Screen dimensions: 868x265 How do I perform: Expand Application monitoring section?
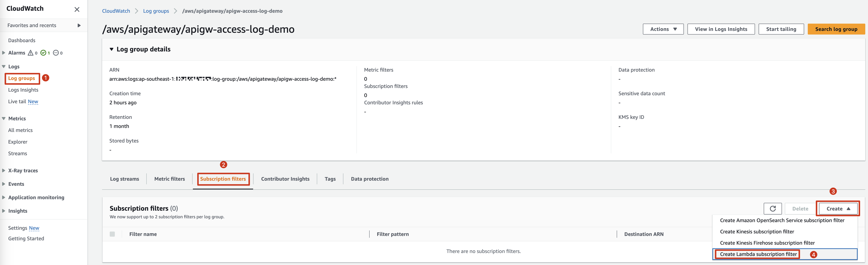pos(4,198)
